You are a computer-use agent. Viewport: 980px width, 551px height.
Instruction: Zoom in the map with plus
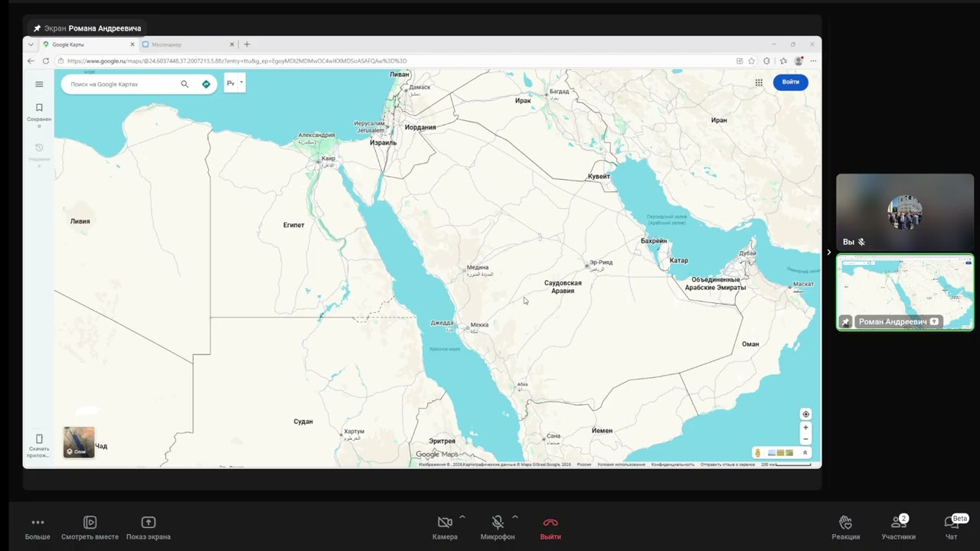pos(805,428)
